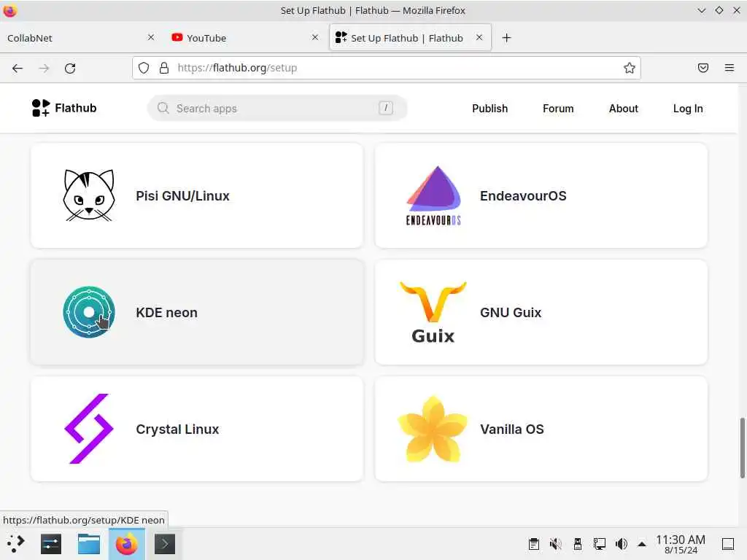
Task: Open the Pocket save icon
Action: (703, 68)
